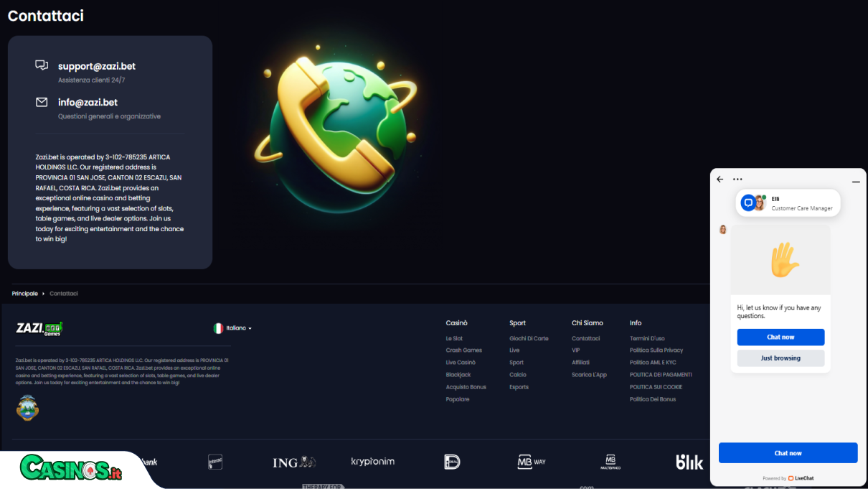Screen dimensions: 868x489
Task: Click the envelope icon beside info@zazi.bet
Action: click(x=42, y=102)
